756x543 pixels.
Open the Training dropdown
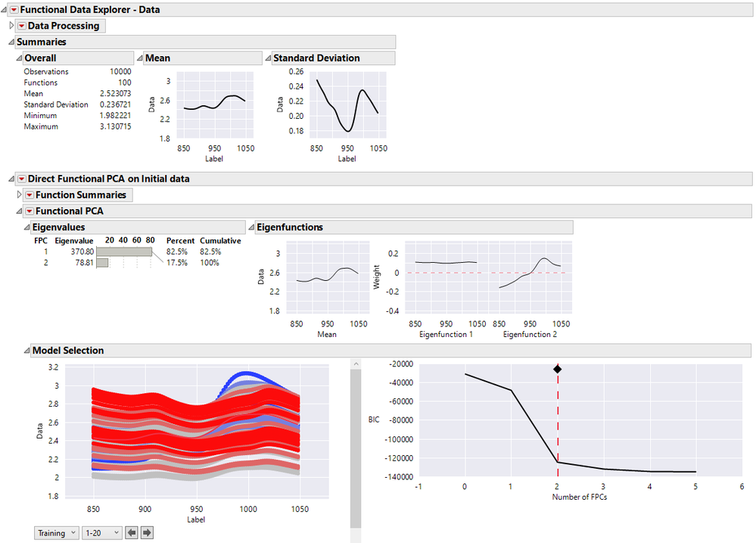(x=57, y=533)
